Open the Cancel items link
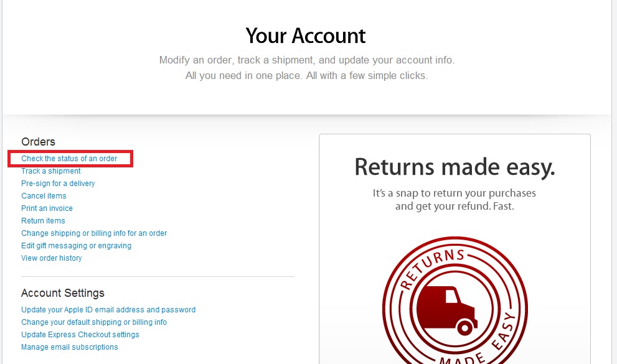The height and width of the screenshot is (364, 617). tap(44, 196)
